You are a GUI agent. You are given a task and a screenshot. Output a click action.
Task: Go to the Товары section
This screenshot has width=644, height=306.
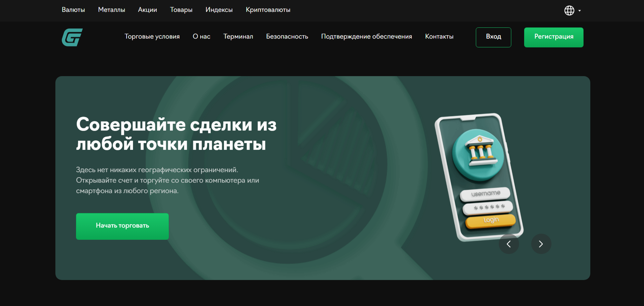click(x=181, y=10)
